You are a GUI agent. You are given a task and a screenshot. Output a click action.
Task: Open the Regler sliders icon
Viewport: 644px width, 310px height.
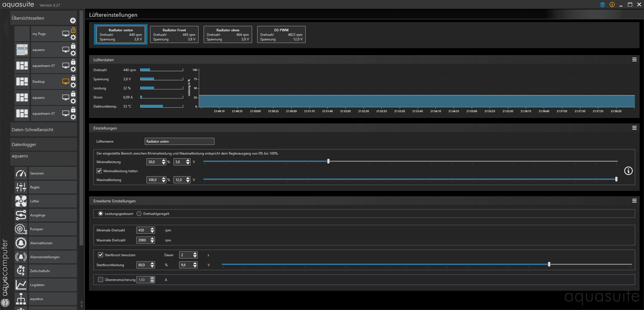[x=21, y=187]
